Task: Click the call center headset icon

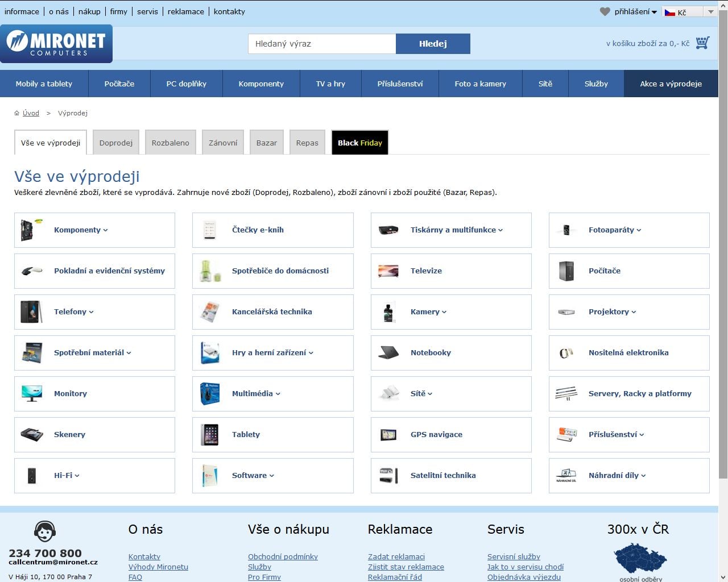Action: click(45, 531)
